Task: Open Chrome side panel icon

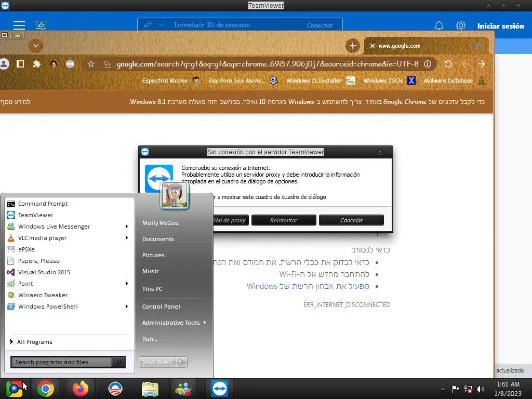Action: 20,64
